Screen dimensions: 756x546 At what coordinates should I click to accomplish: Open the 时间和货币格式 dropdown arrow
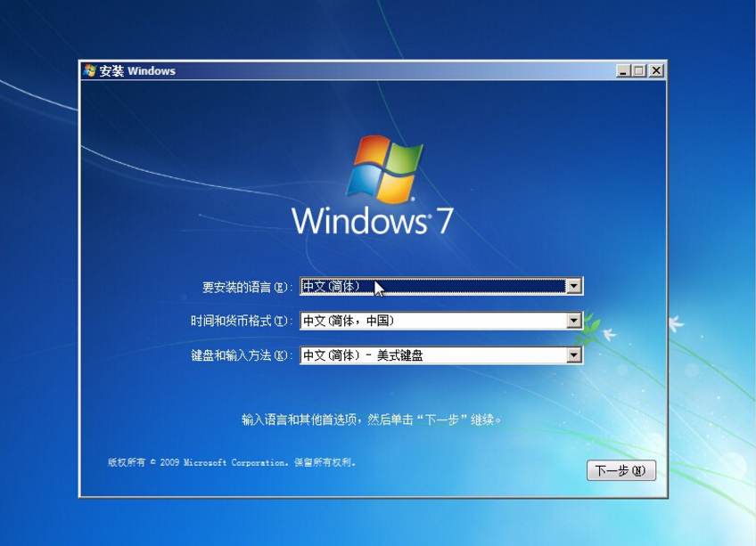coord(573,321)
